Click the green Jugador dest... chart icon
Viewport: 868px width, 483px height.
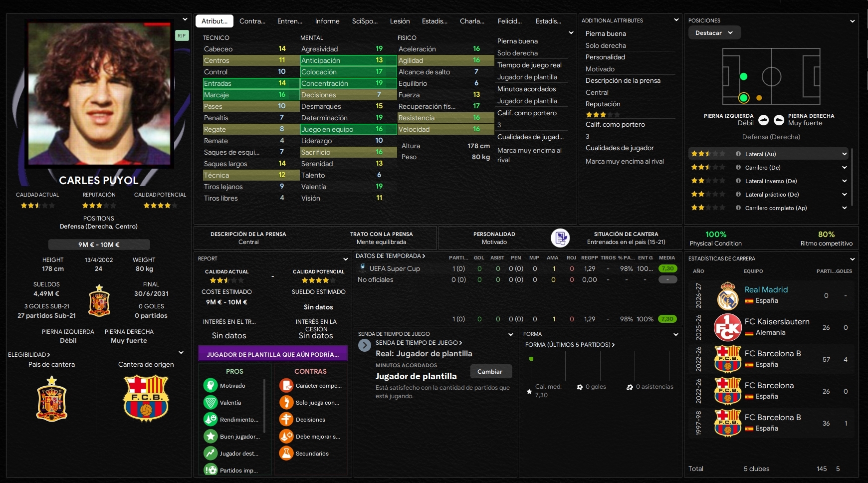click(211, 453)
